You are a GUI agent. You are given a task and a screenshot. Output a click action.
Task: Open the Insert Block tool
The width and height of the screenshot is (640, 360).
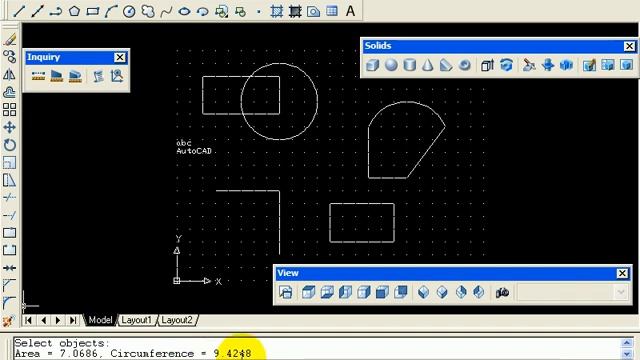(222, 11)
